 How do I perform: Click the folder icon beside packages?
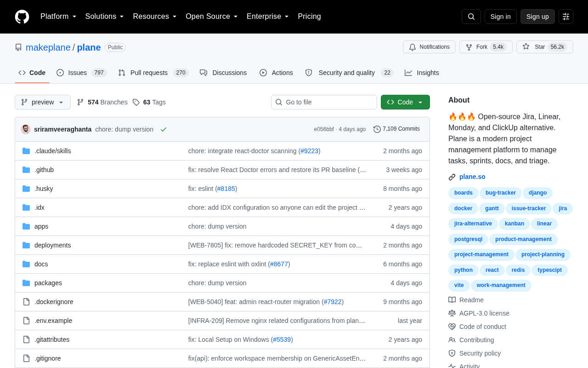26,283
